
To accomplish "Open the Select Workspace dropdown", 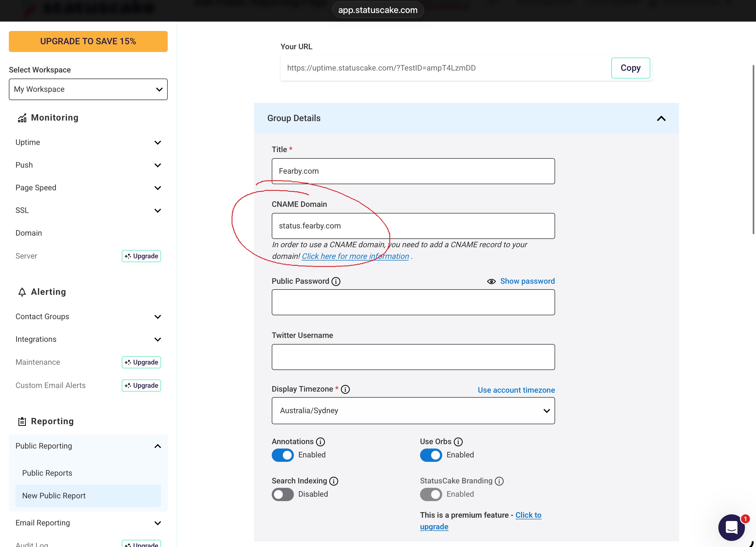I will pos(88,89).
